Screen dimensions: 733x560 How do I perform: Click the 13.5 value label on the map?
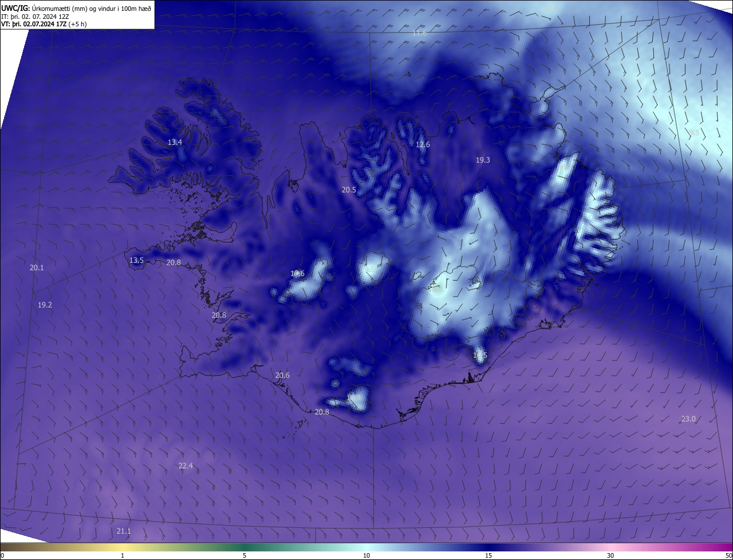click(x=136, y=260)
